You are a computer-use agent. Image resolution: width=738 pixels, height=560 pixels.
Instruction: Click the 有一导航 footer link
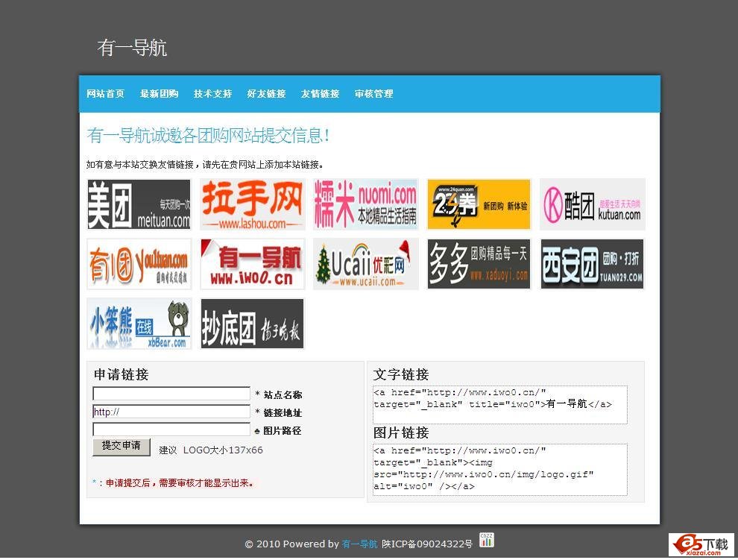pos(359,544)
